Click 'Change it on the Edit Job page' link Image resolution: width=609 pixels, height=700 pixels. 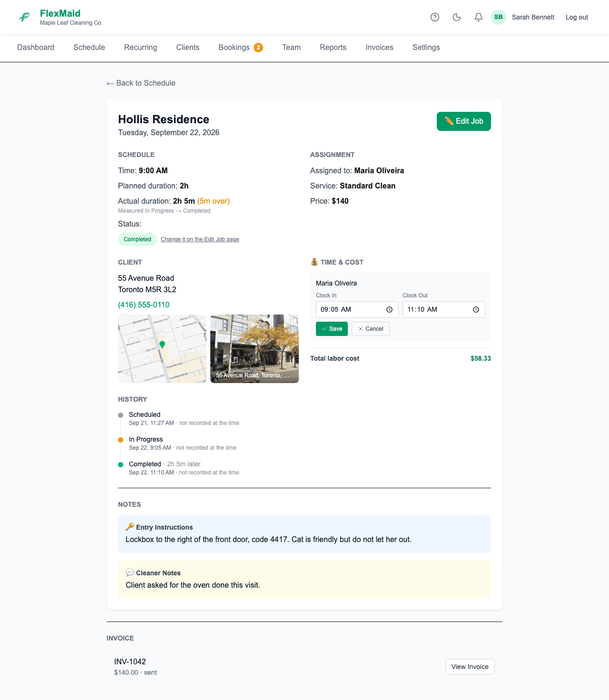coord(200,239)
